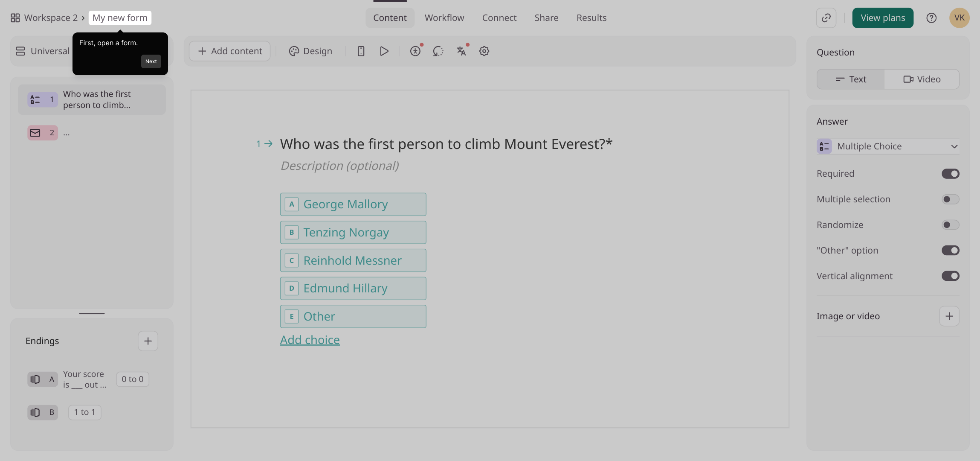This screenshot has height=461, width=980.
Task: Open form settings gear icon
Action: tap(484, 51)
